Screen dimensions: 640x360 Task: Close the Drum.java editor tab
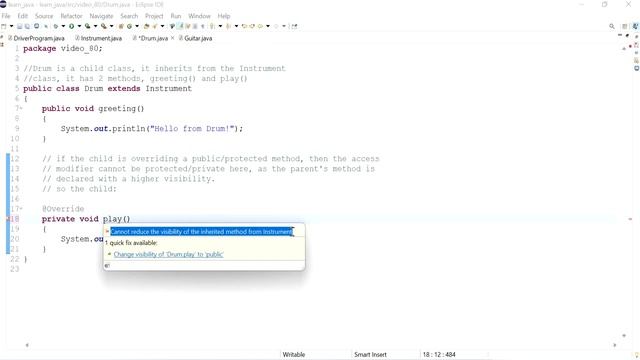(x=173, y=38)
